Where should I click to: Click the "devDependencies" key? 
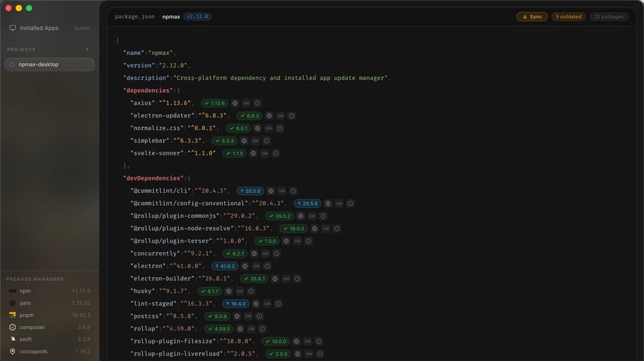click(x=154, y=179)
